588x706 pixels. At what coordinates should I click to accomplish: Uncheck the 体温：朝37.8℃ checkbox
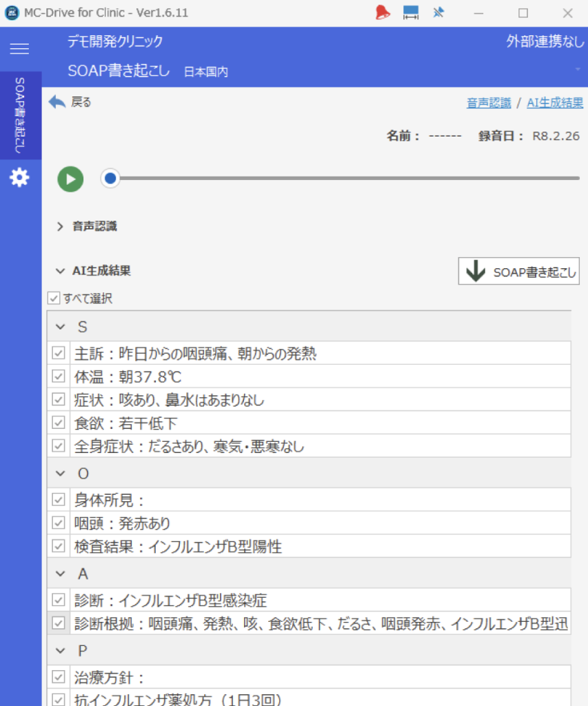coord(59,377)
